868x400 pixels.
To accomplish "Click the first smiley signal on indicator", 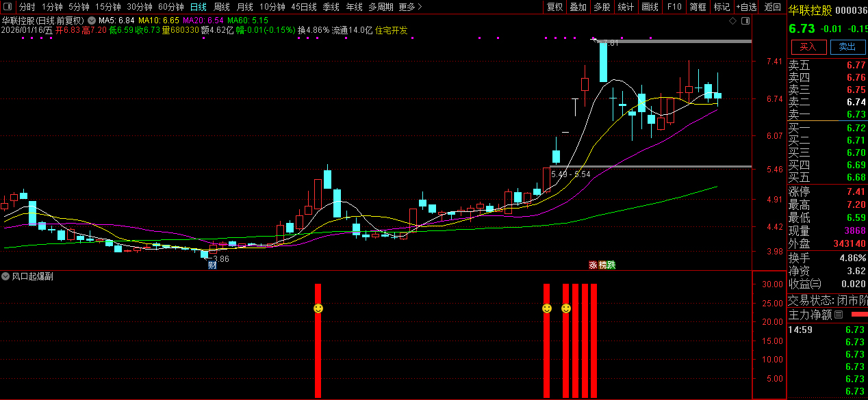I will click(x=318, y=308).
